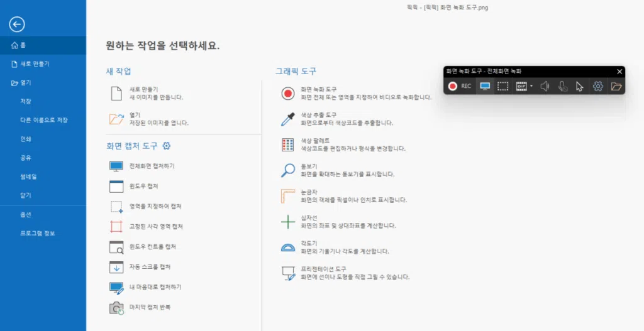
Task: Toggle microphone recording icon in recorder
Action: click(563, 86)
